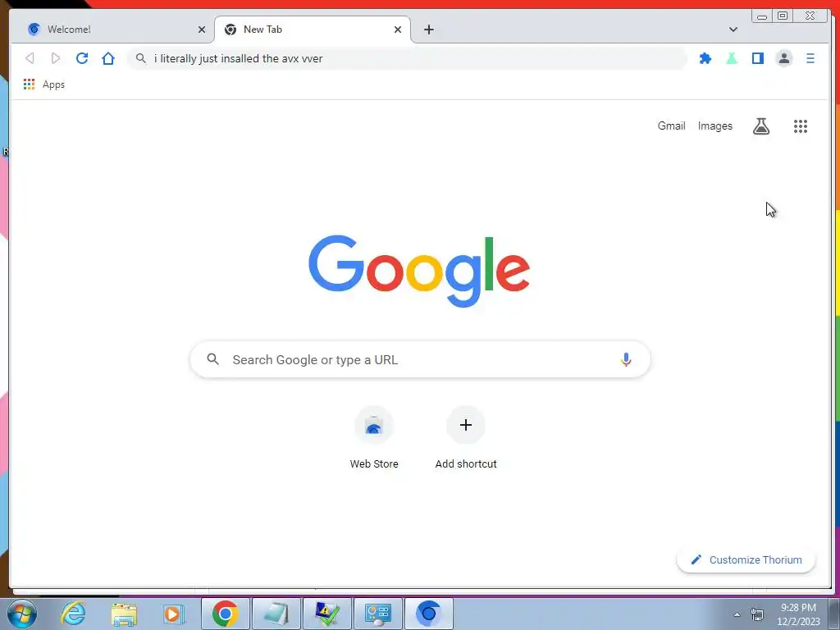Open a new tab with plus button
Viewport: 840px width, 630px height.
pyautogui.click(x=428, y=30)
